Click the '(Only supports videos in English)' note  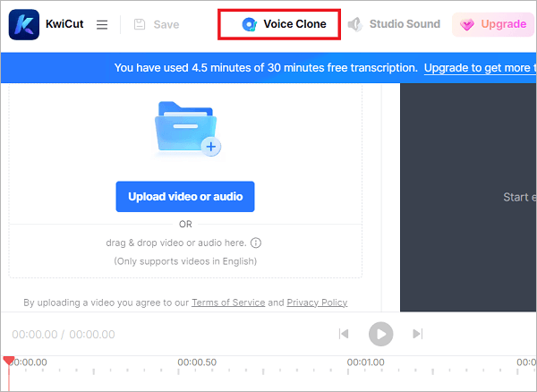(185, 261)
